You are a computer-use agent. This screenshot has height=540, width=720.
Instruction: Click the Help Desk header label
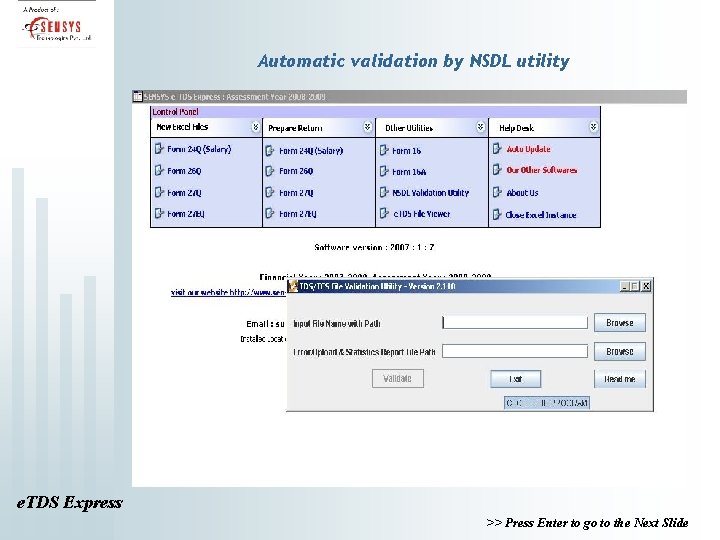516,128
